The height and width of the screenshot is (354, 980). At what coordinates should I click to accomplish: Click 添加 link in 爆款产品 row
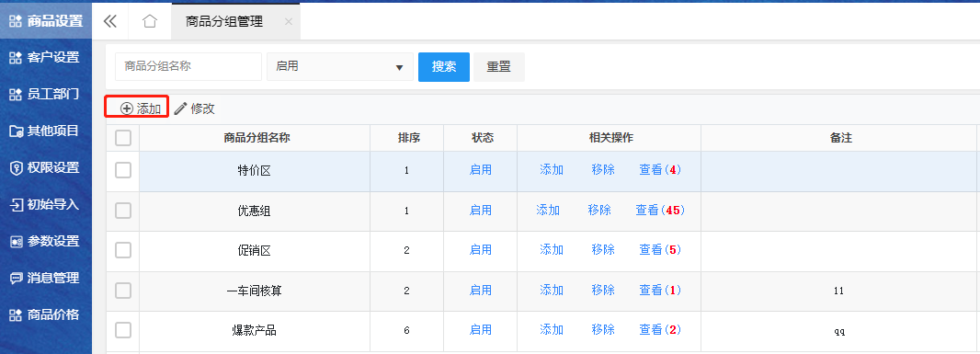point(552,330)
